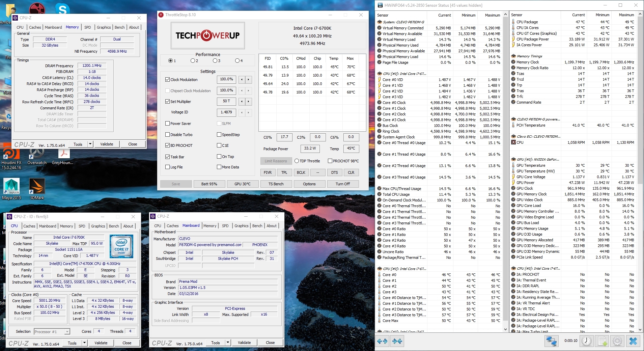Open Bench tab in CPU-Z Mainboard window
644x351 pixels.
pos(257,226)
